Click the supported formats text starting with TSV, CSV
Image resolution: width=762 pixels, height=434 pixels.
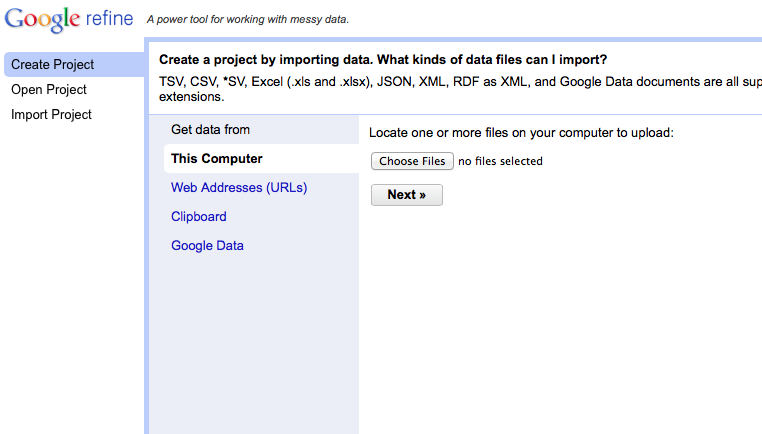[x=460, y=89]
